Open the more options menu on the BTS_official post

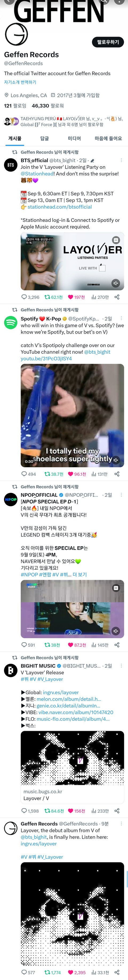pos(121,161)
